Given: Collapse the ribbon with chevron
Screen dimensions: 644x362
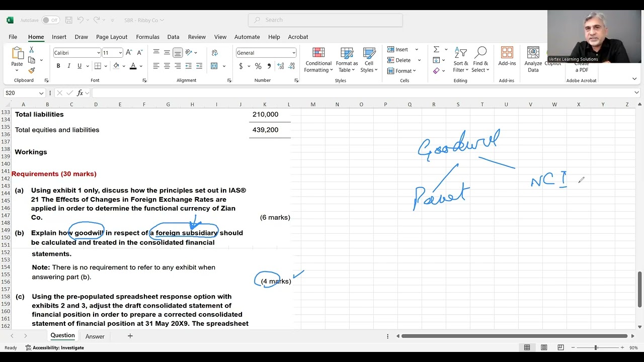Looking at the screenshot, I should 634,79.
